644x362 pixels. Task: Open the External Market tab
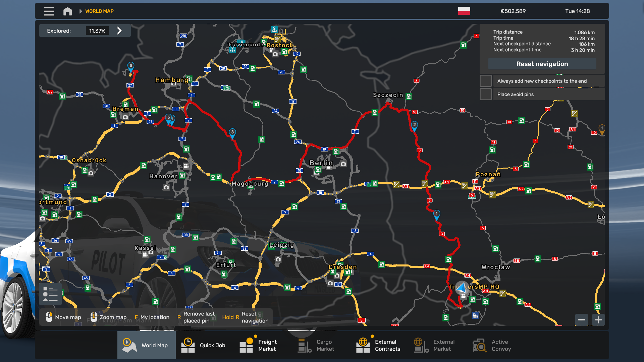tap(438, 345)
